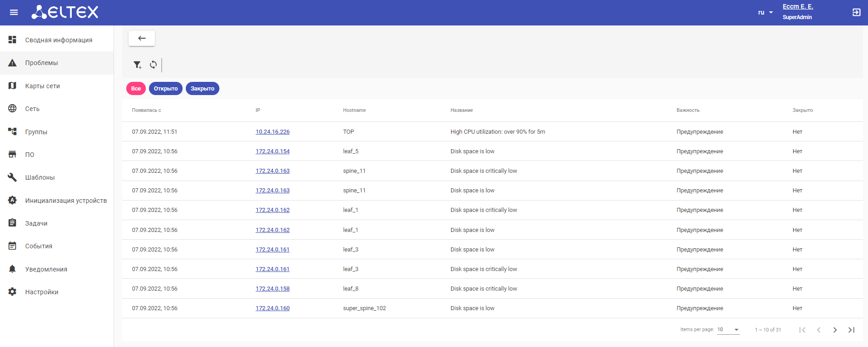The image size is (868, 347).
Task: Click the add filter funnel icon
Action: pyautogui.click(x=137, y=65)
